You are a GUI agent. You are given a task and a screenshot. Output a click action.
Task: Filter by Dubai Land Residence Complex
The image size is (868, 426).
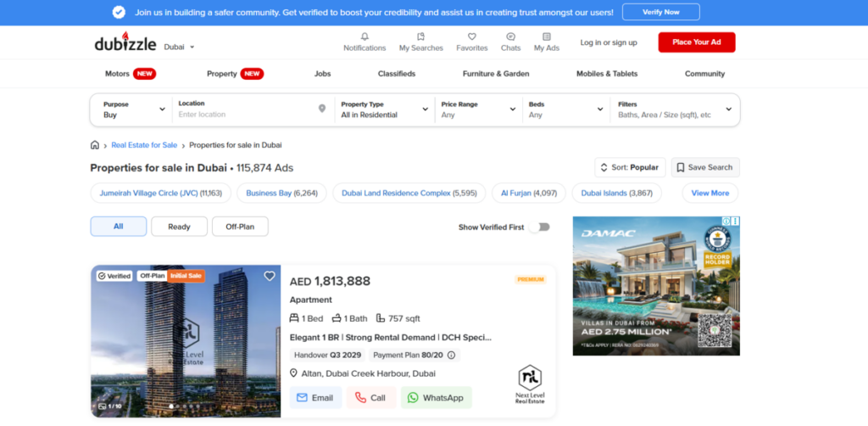coord(409,193)
